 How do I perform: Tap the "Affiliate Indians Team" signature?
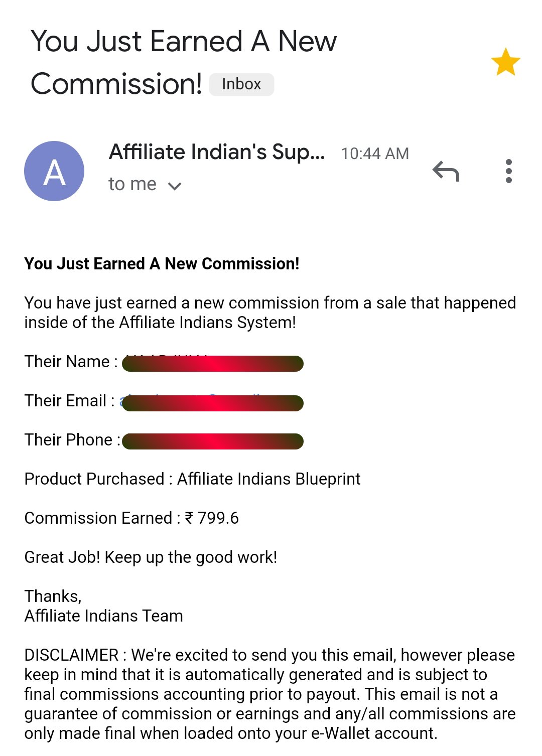click(103, 616)
